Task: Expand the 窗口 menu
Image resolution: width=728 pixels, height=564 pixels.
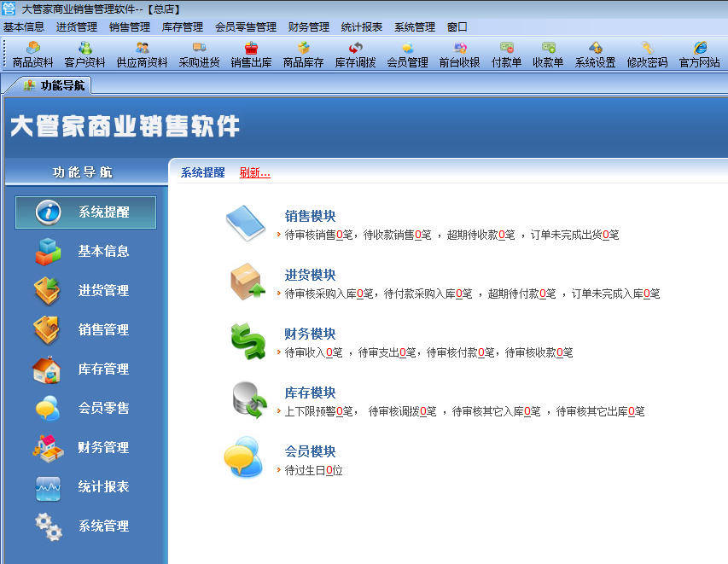Action: (457, 27)
